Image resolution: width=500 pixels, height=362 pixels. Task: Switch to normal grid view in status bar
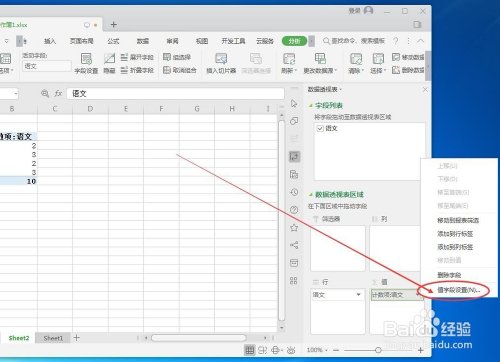click(x=249, y=350)
